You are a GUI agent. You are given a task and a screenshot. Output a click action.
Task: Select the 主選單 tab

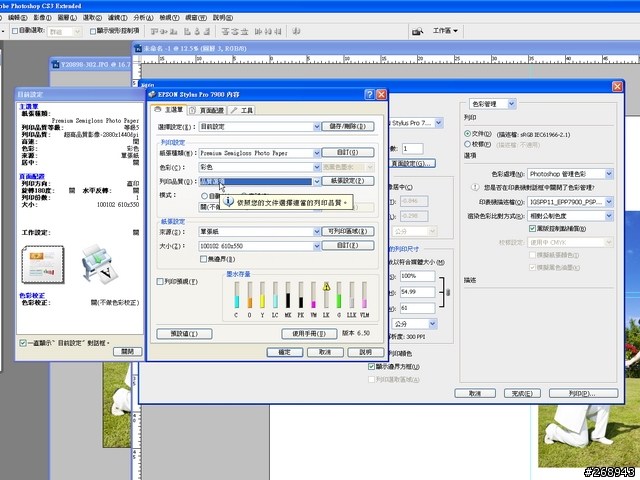point(169,110)
